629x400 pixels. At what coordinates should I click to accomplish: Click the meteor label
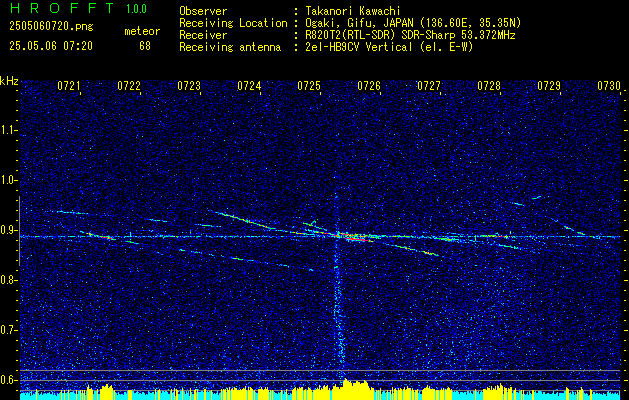[x=142, y=31]
